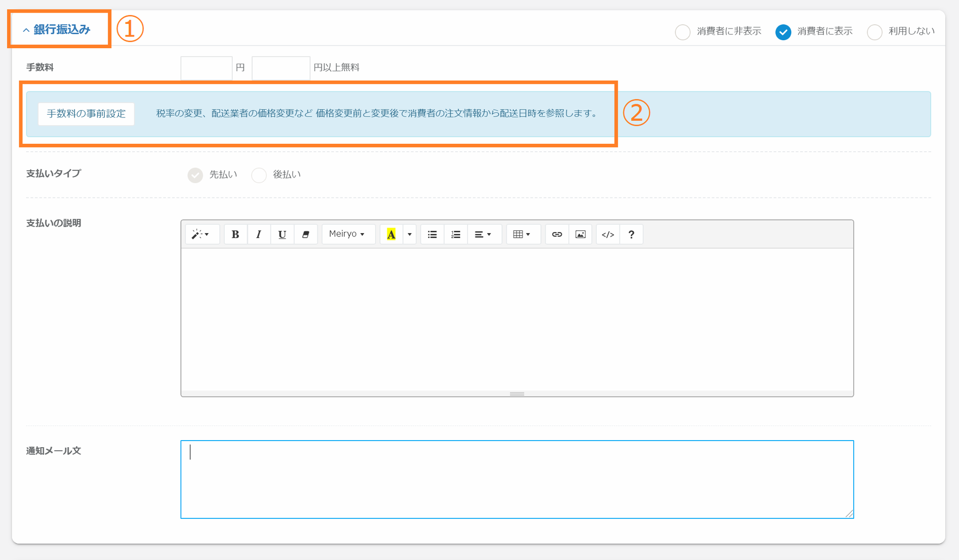
Task: Apply italic formatting in editor
Action: tap(258, 234)
